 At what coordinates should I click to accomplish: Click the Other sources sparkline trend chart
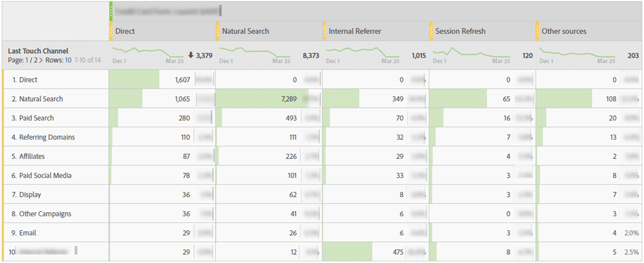(574, 53)
